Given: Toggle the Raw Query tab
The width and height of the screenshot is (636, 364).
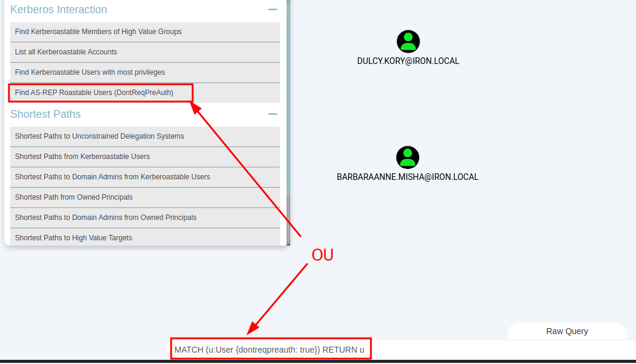Looking at the screenshot, I should (567, 331).
